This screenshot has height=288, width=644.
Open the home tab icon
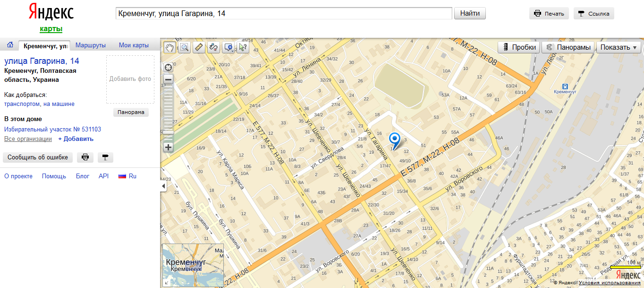click(x=9, y=45)
